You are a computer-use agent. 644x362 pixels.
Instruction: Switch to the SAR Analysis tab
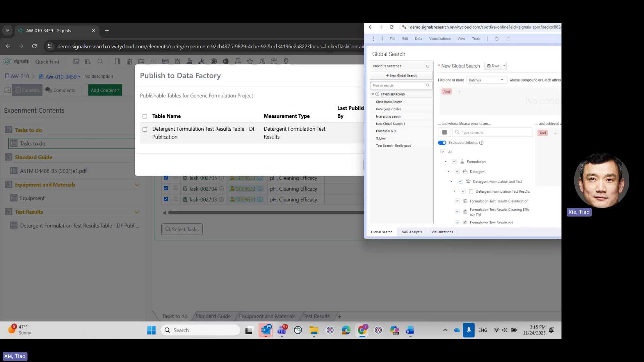(412, 232)
